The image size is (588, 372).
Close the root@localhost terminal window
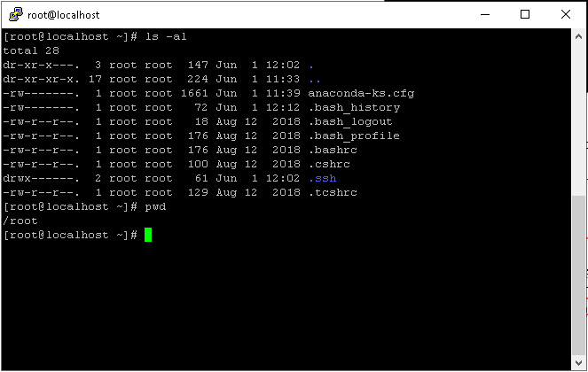click(x=566, y=14)
